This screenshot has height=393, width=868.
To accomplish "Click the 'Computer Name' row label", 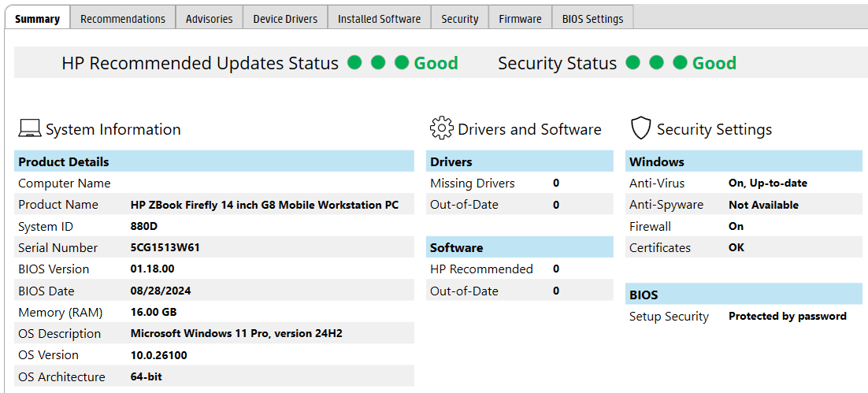I will [x=65, y=184].
